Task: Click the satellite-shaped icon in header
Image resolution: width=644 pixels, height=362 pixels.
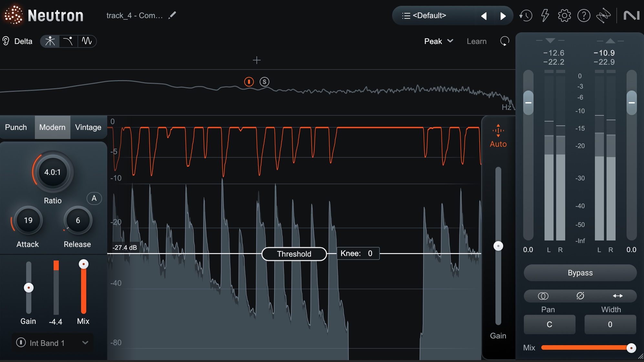Action: [x=603, y=16]
